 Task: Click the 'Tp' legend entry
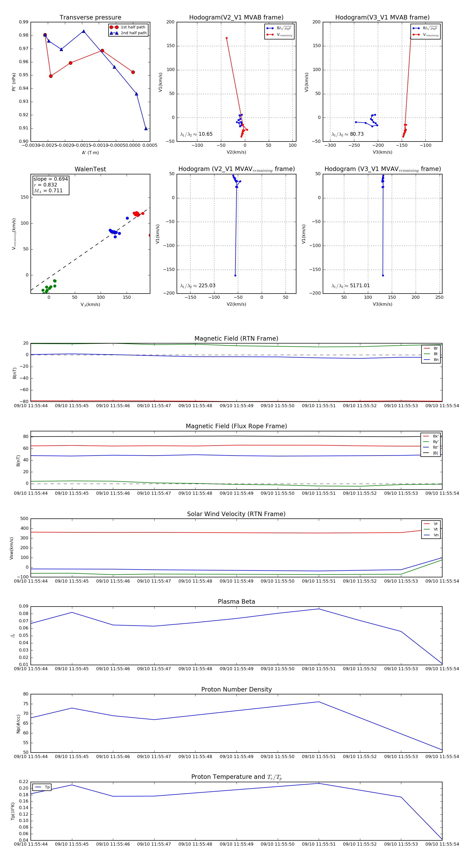tap(42, 787)
